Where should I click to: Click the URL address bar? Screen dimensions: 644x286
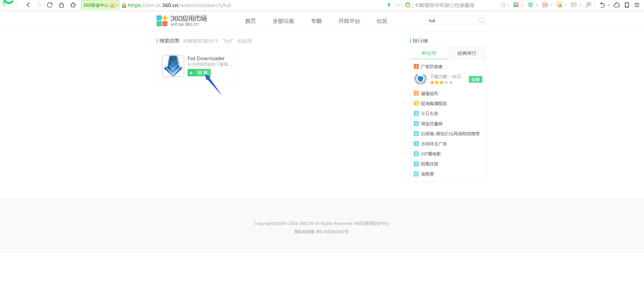(x=252, y=5)
